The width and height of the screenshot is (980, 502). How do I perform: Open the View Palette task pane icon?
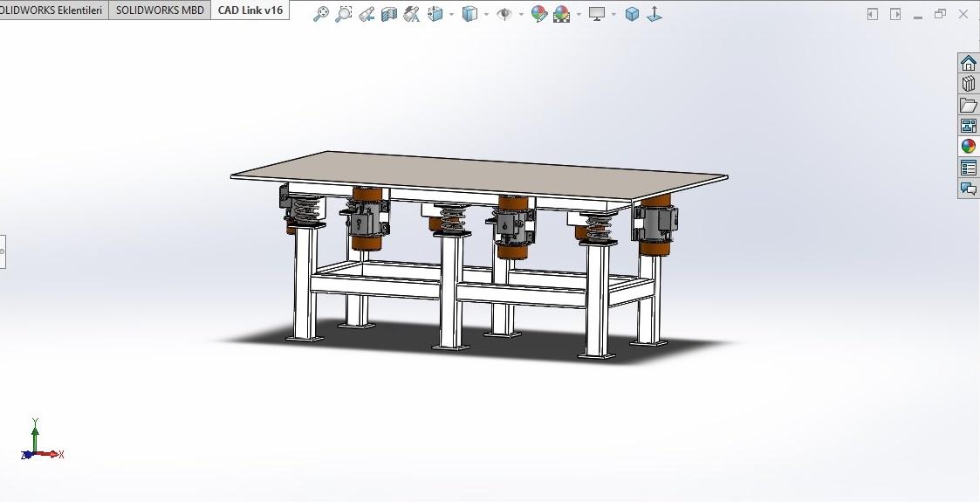(968, 126)
